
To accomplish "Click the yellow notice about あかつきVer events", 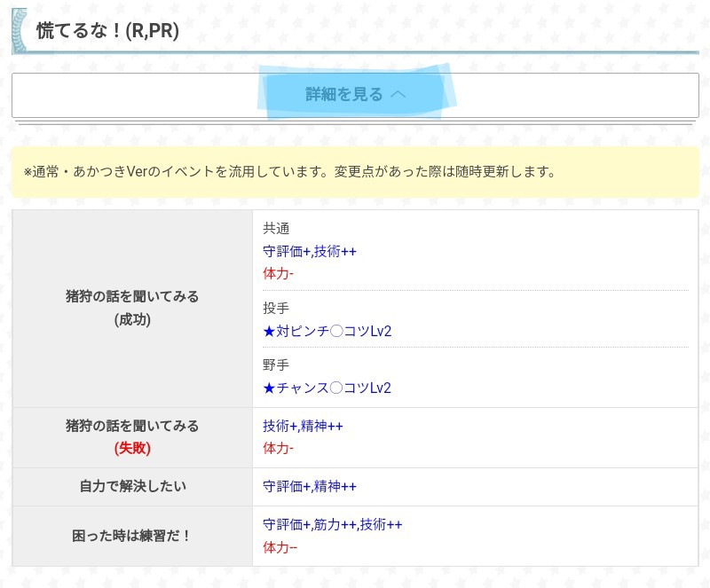I will (355, 172).
